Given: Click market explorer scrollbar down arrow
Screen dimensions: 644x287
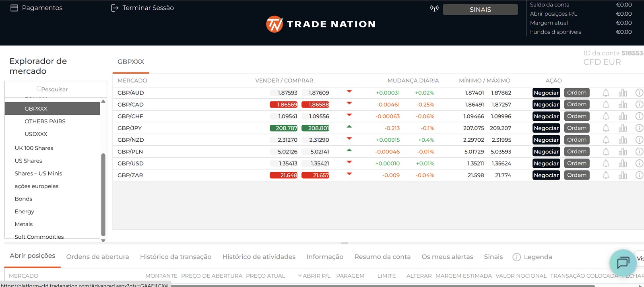Looking at the screenshot, I should [103, 241].
